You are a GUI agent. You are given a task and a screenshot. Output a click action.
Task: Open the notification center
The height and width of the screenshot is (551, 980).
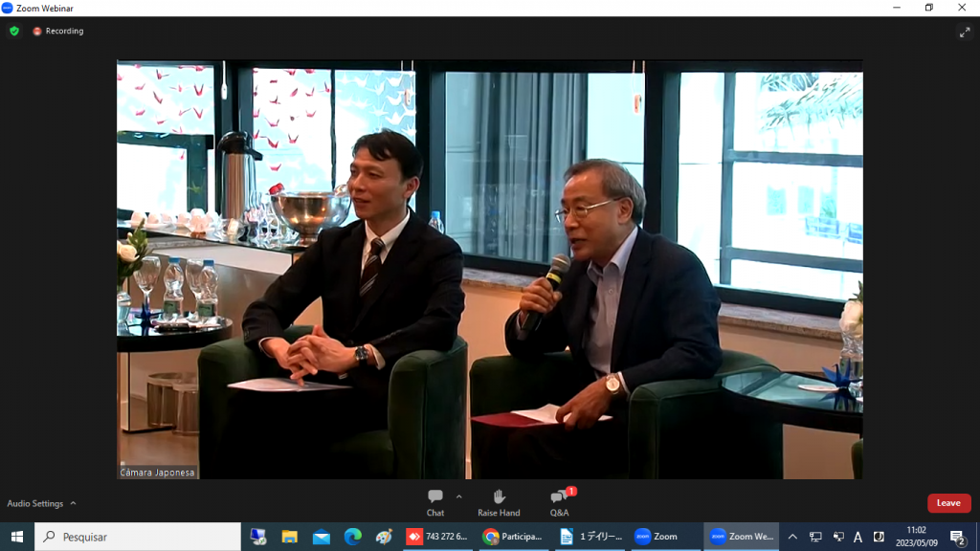coord(957,537)
